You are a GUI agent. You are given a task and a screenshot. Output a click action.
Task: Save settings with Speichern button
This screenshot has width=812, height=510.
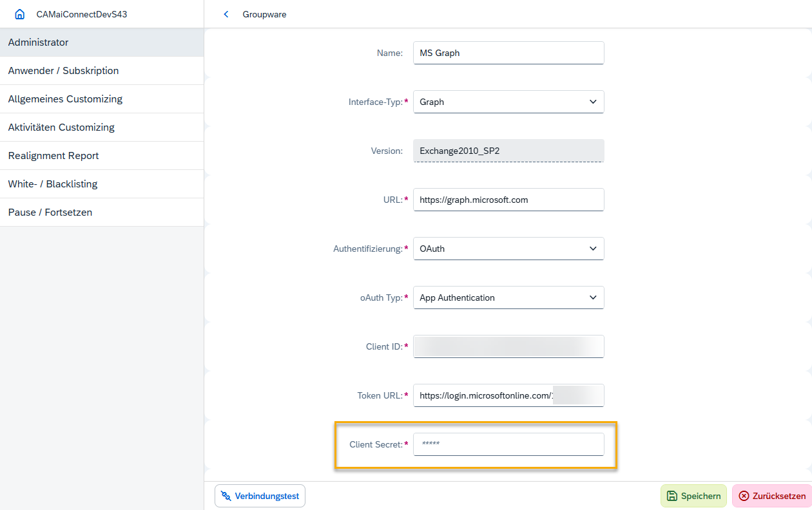[693, 496]
